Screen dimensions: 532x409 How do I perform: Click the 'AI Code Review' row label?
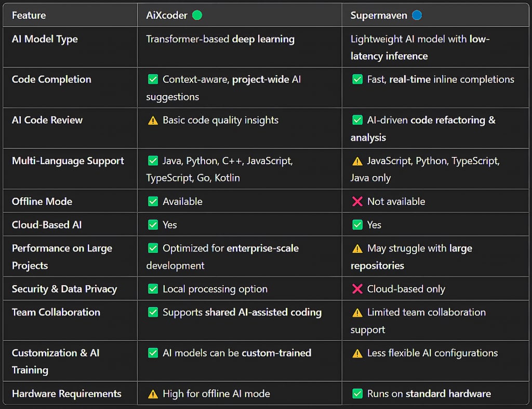coord(47,120)
